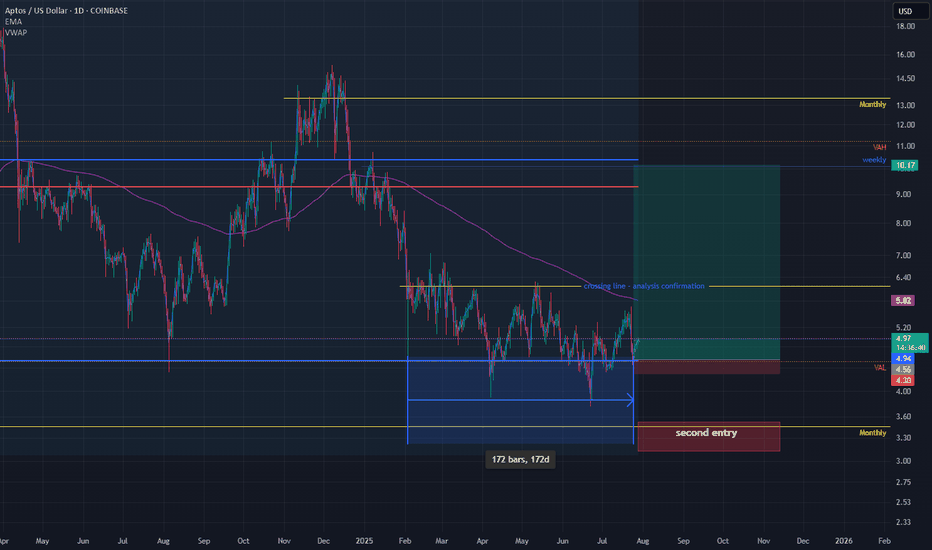Click the purple 5.82 EMA price tag
The height and width of the screenshot is (550, 932).
[x=905, y=299]
